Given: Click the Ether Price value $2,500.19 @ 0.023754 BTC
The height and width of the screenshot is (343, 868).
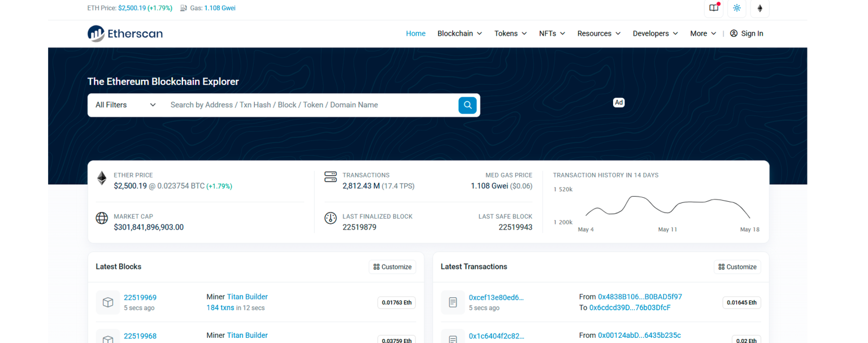Looking at the screenshot, I should click(159, 186).
